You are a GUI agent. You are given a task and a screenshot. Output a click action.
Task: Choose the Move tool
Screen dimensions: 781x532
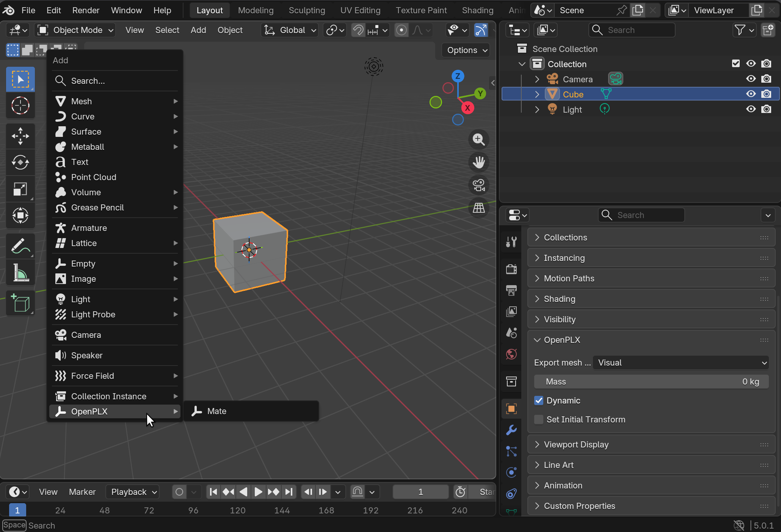pyautogui.click(x=20, y=136)
